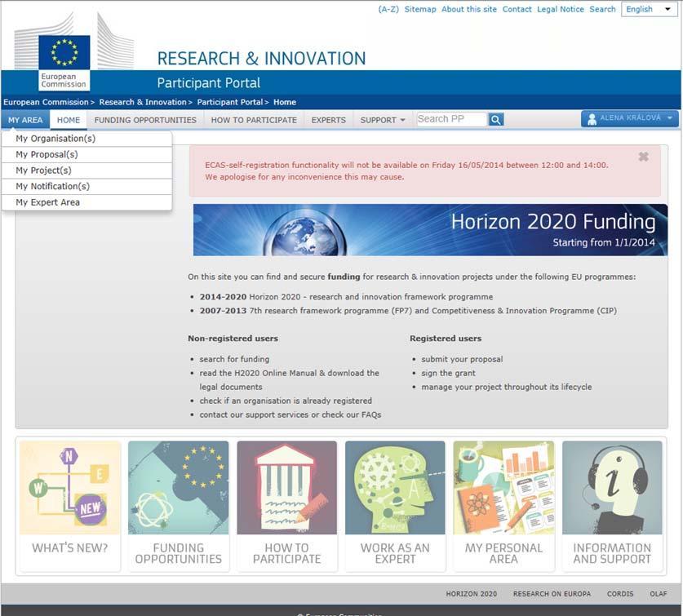
Task: Click 'check if an organisation is already registered'
Action: [286, 401]
